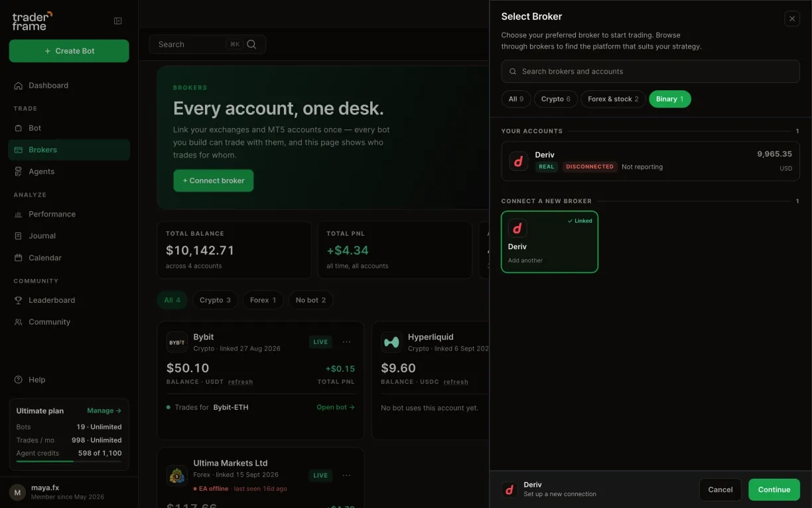This screenshot has height=508, width=812.
Task: Open Leaderboard under Community
Action: tap(69, 300)
